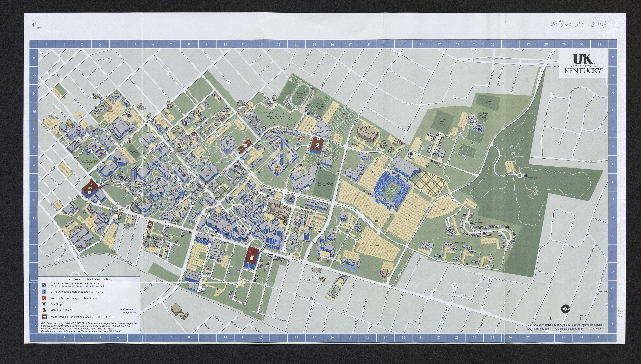Click building number 198 on Rose St
The height and width of the screenshot is (364, 641).
207,175
